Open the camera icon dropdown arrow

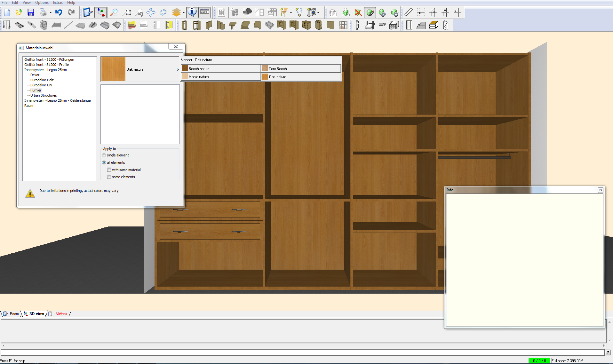tap(318, 13)
